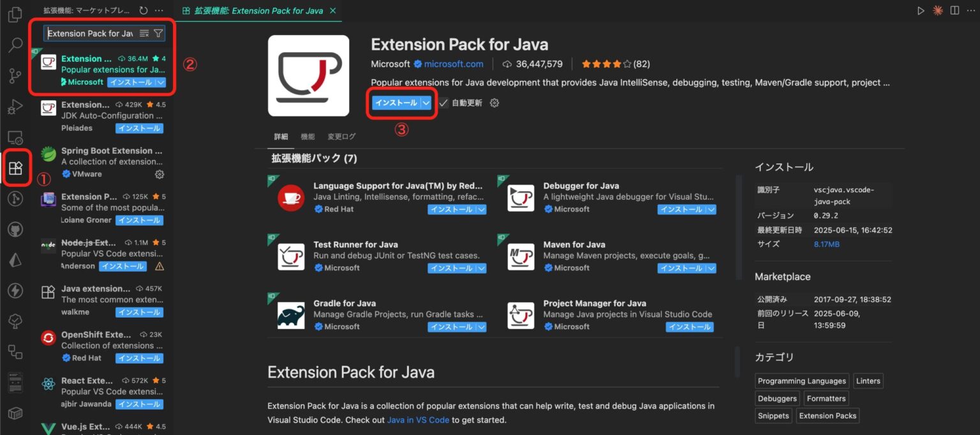Switch to the 変更ログ tab
Image resolution: width=980 pixels, height=435 pixels.
(x=341, y=136)
